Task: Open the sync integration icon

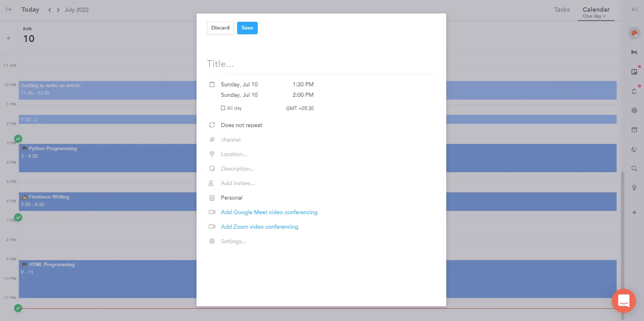Action: point(634,91)
